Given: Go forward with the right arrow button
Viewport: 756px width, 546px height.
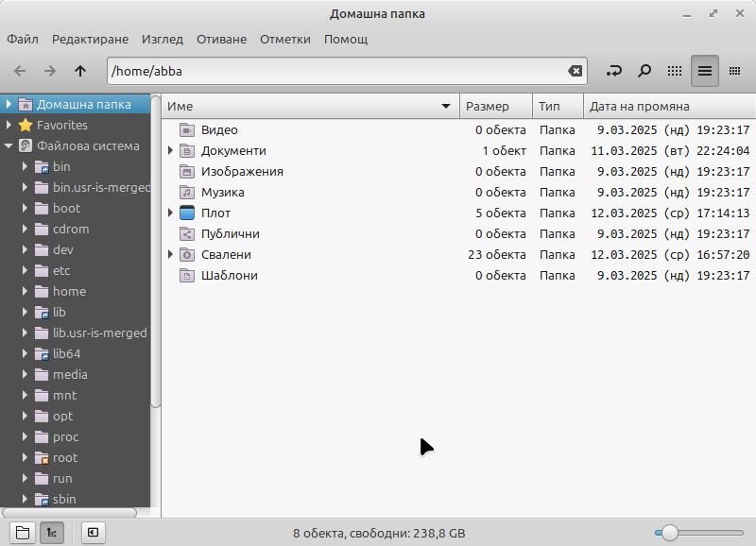Looking at the screenshot, I should pyautogui.click(x=50, y=72).
